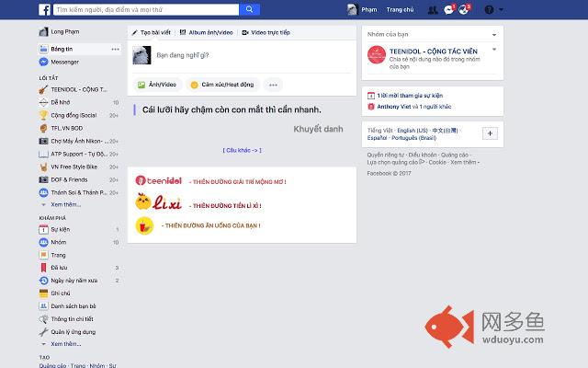588x368 pixels.
Task: Go to Trang chủ home link
Action: click(400, 10)
